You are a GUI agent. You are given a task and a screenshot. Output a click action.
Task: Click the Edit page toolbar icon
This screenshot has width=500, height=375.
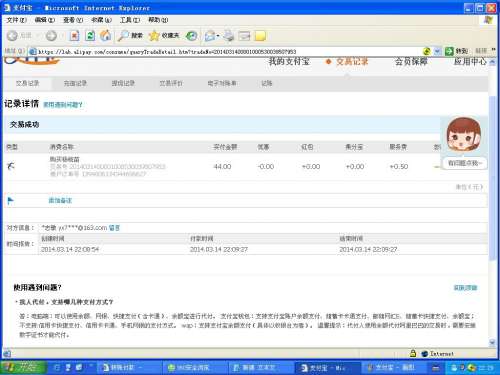tap(244, 36)
